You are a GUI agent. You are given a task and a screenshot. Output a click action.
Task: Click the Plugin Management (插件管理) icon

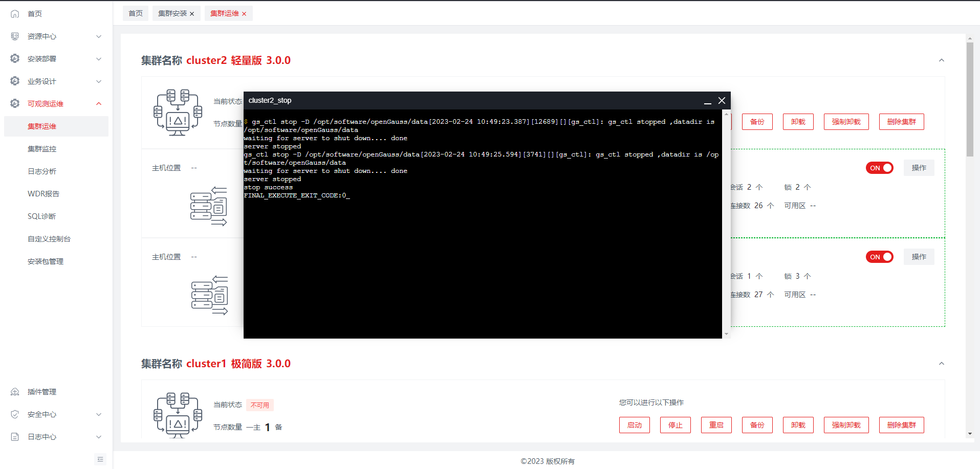(15, 392)
